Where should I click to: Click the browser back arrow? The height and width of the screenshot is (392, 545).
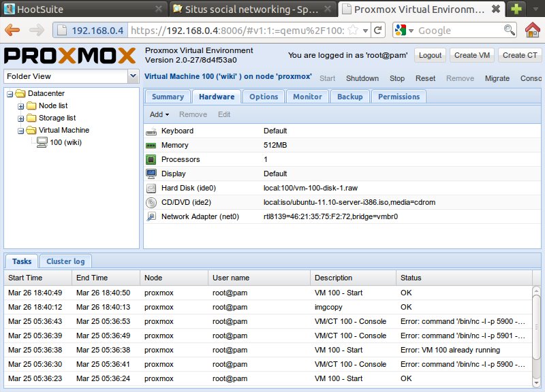click(12, 30)
